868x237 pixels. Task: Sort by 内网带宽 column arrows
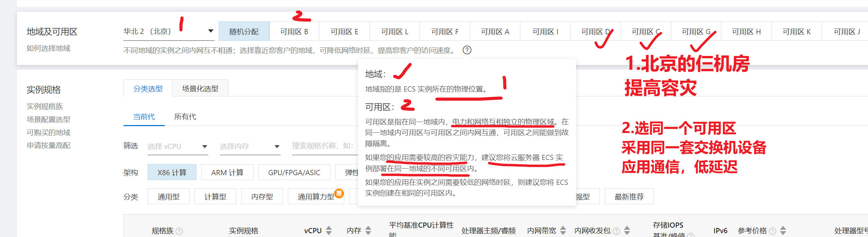(563, 230)
